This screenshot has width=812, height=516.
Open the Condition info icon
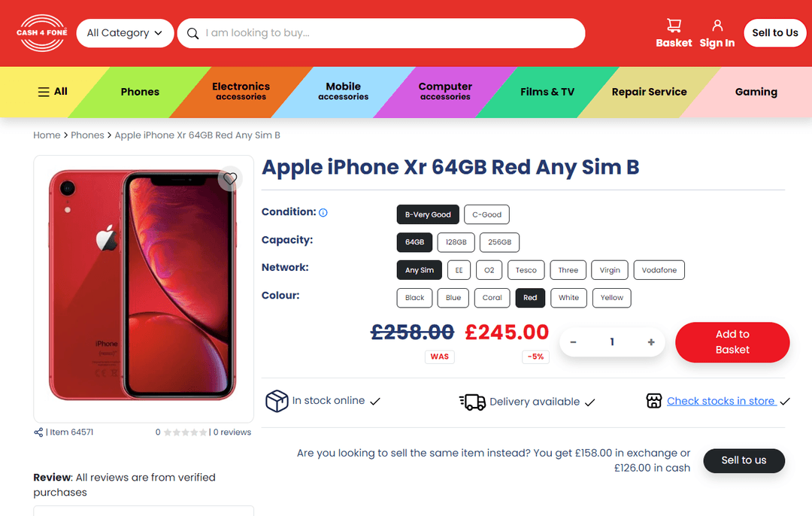(x=323, y=212)
